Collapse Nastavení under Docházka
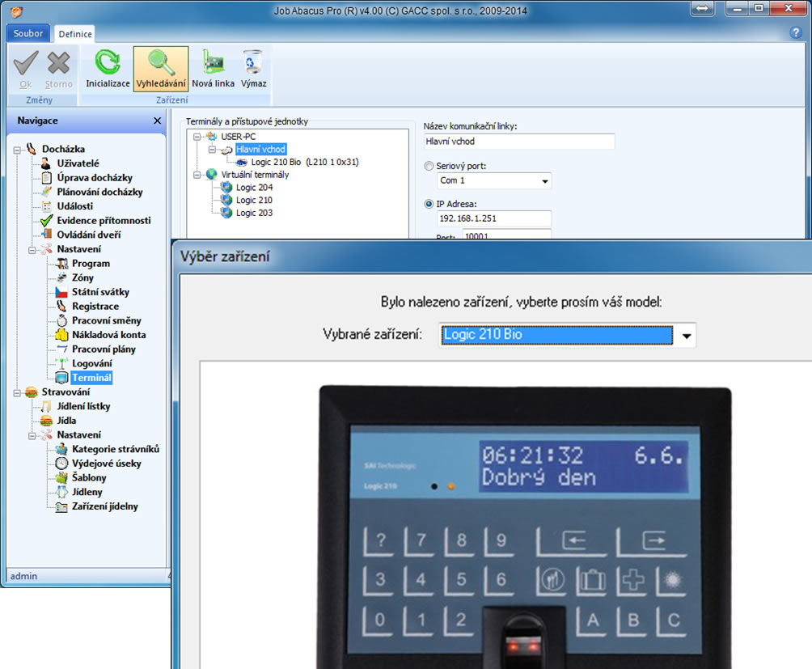This screenshot has width=812, height=669. 32,250
